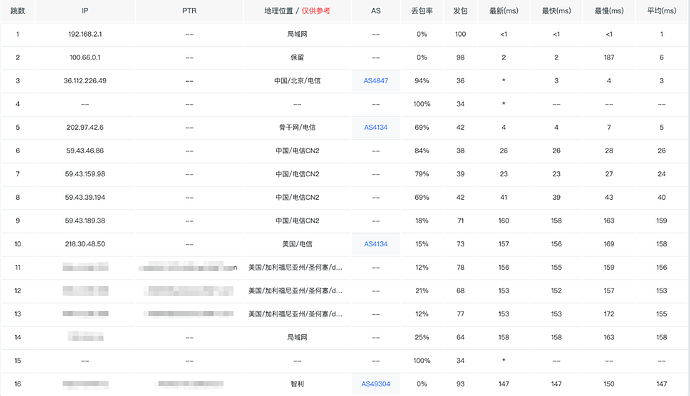Click the IP column header
Viewport: 690px width, 396px height.
click(85, 11)
